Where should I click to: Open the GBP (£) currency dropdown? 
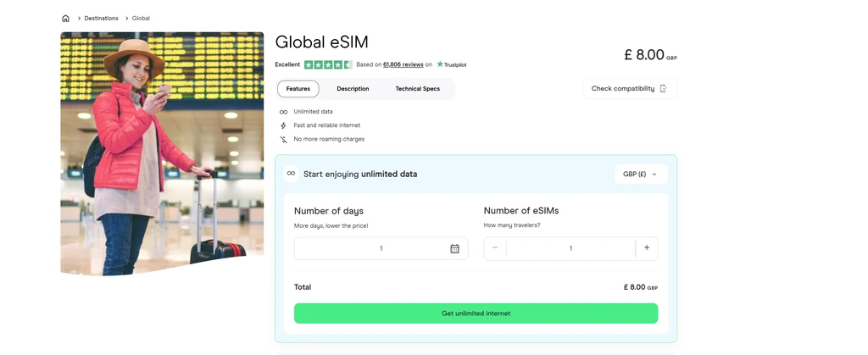click(x=641, y=175)
